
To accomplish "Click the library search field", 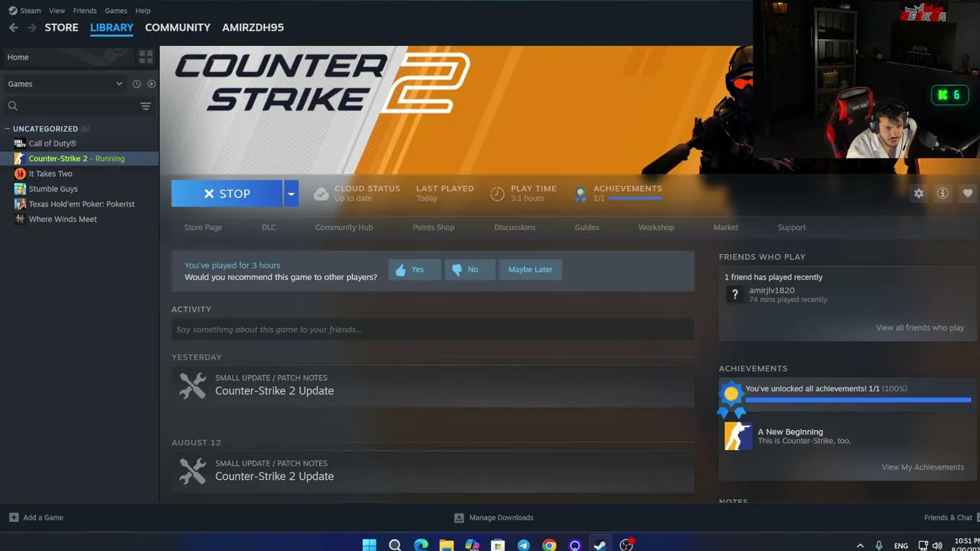I will (x=73, y=106).
